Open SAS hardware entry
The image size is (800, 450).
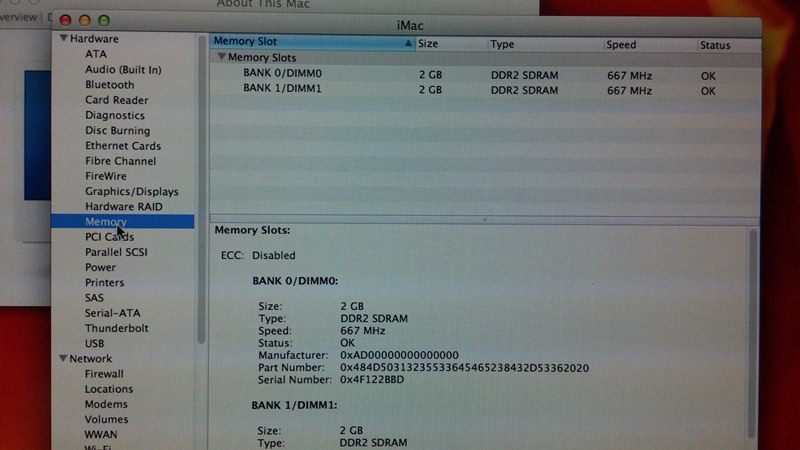point(94,298)
